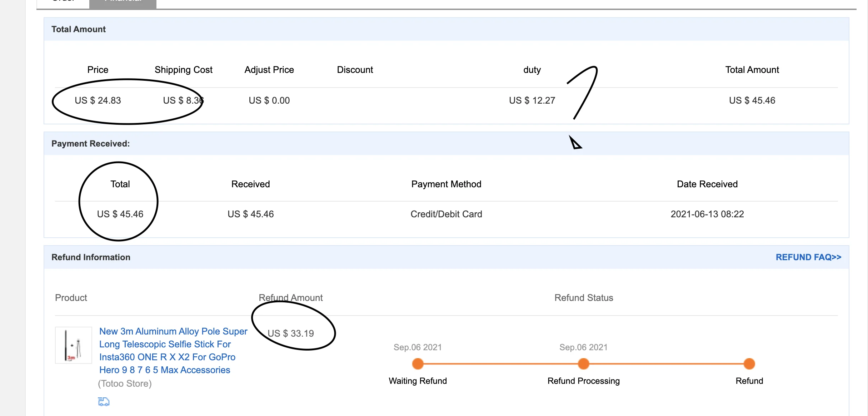Click the final Refund step marker
This screenshot has width=868, height=416.
(x=749, y=364)
